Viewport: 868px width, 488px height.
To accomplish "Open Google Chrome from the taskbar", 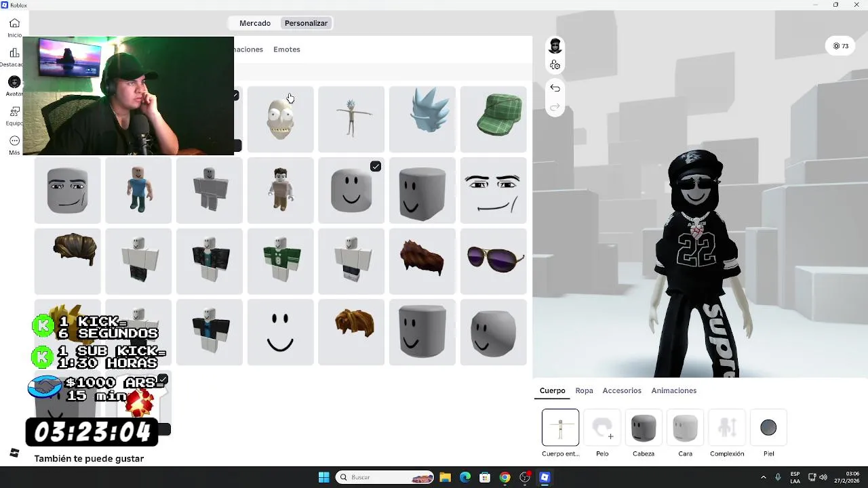I will 505,477.
